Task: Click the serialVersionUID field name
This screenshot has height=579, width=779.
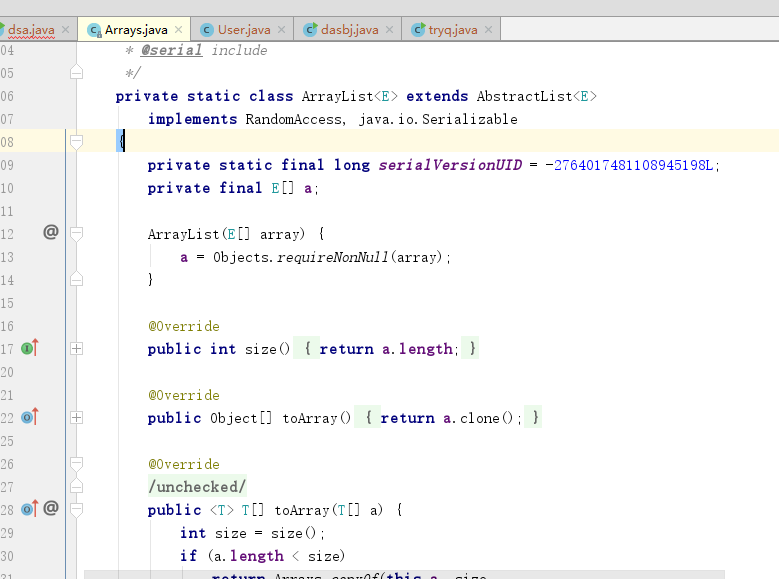Action: 450,165
